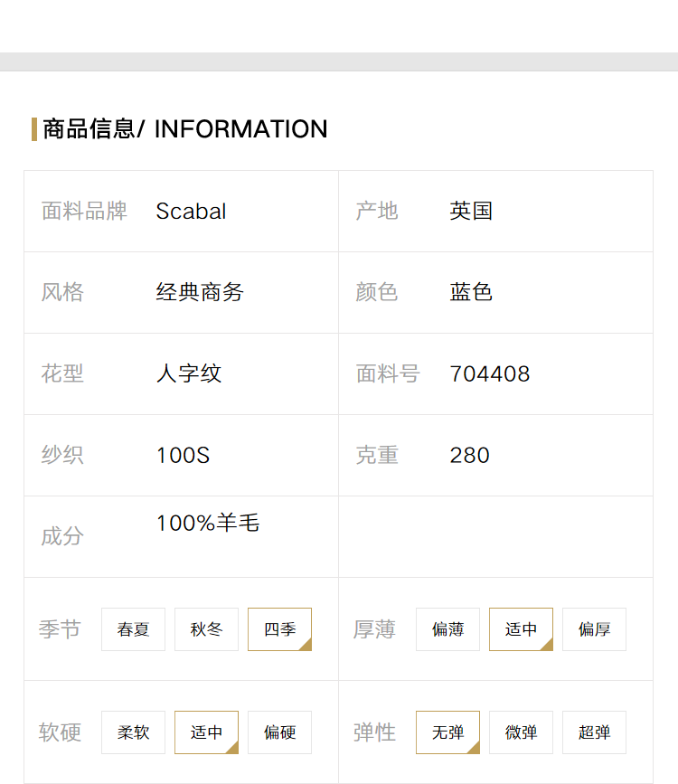Choose 适中 in the 厚薄 row
Screen dimensions: 678x784
pos(521,629)
